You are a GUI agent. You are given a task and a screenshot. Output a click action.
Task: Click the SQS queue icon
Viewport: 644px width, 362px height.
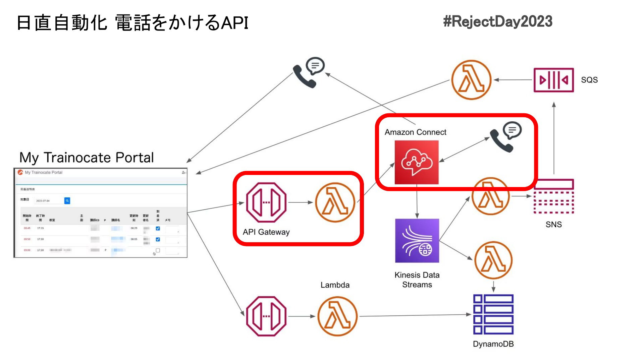[x=553, y=80]
